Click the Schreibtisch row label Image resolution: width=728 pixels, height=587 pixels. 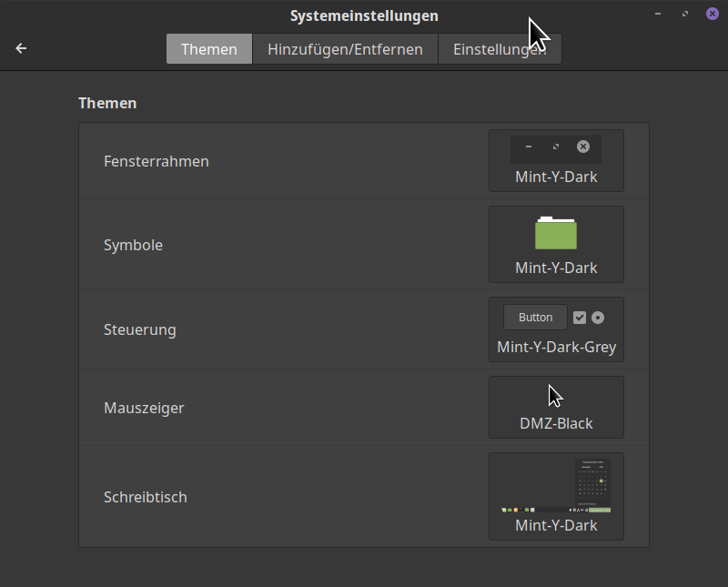(146, 497)
